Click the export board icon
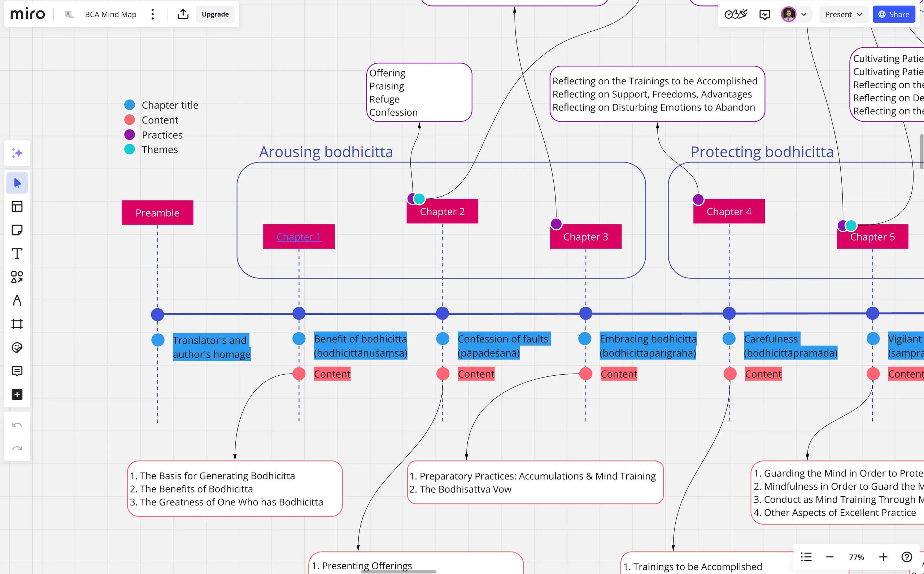The width and height of the screenshot is (924, 574). click(183, 14)
